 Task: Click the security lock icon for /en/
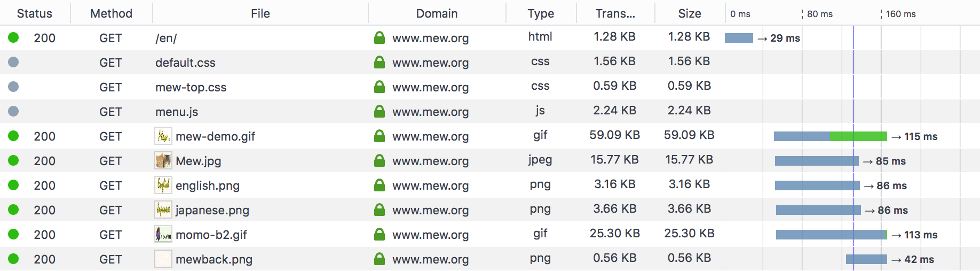tap(380, 37)
